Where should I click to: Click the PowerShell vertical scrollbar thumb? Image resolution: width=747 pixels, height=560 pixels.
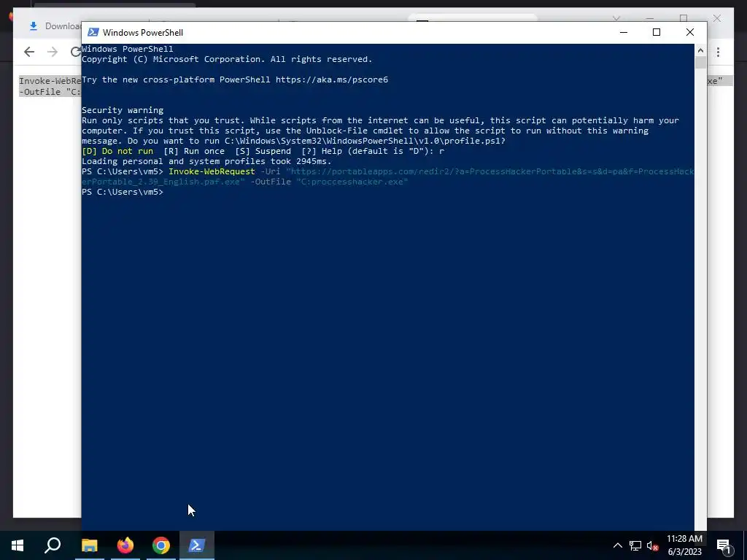coord(700,63)
